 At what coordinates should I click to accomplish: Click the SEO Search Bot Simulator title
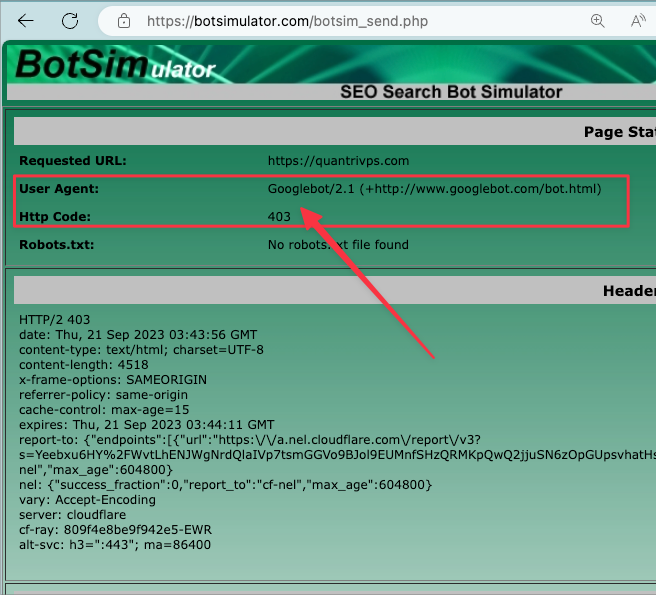[451, 92]
